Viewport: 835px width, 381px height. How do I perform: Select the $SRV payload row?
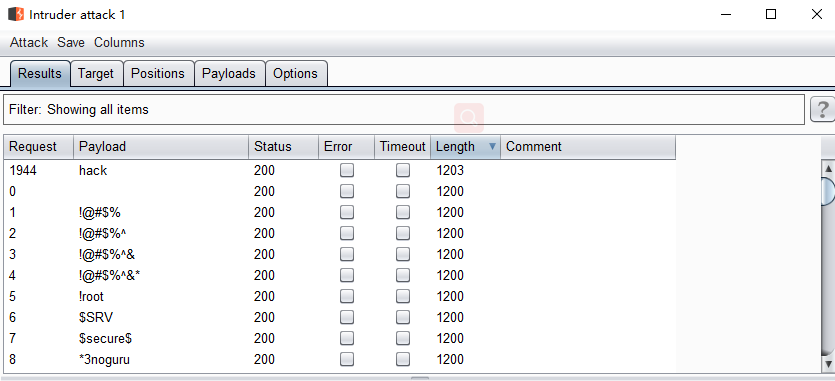tap(340, 317)
